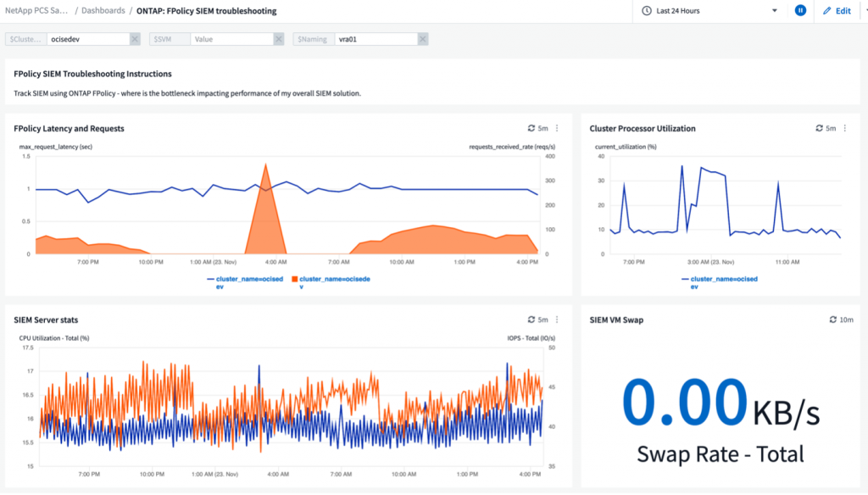868x495 pixels.
Task: Clear the $Cluster filter value ocisedev
Action: pos(135,39)
